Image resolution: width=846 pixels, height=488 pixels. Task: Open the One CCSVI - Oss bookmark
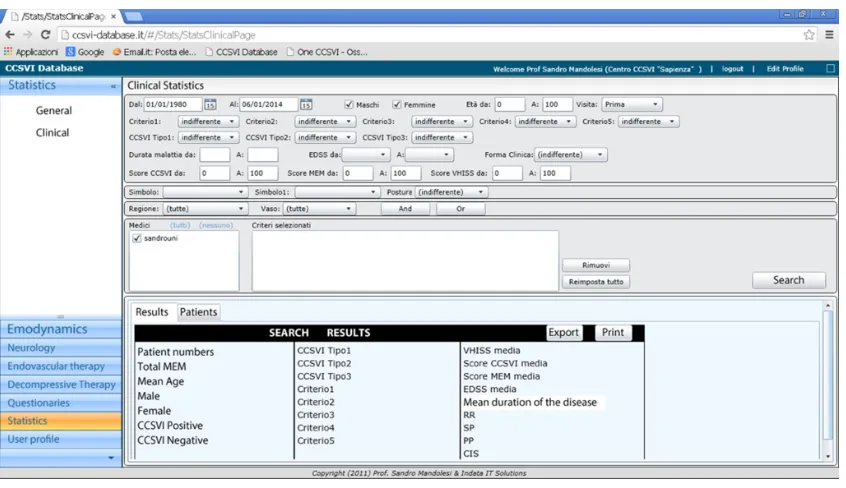327,52
